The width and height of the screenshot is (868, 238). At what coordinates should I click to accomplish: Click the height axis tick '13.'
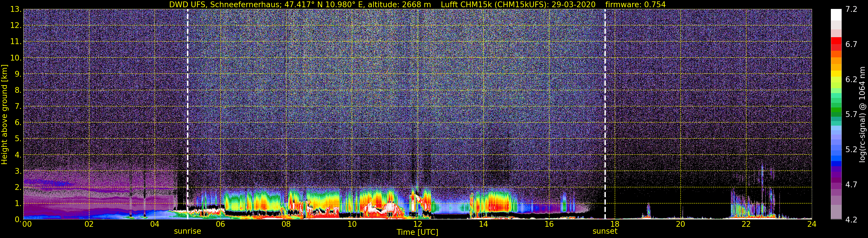click(16, 9)
